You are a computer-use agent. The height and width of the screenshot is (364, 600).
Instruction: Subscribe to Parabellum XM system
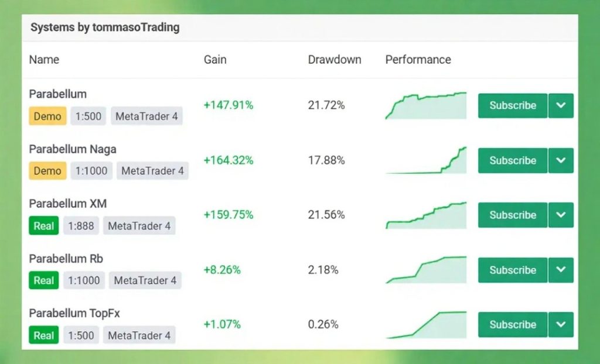(x=513, y=215)
